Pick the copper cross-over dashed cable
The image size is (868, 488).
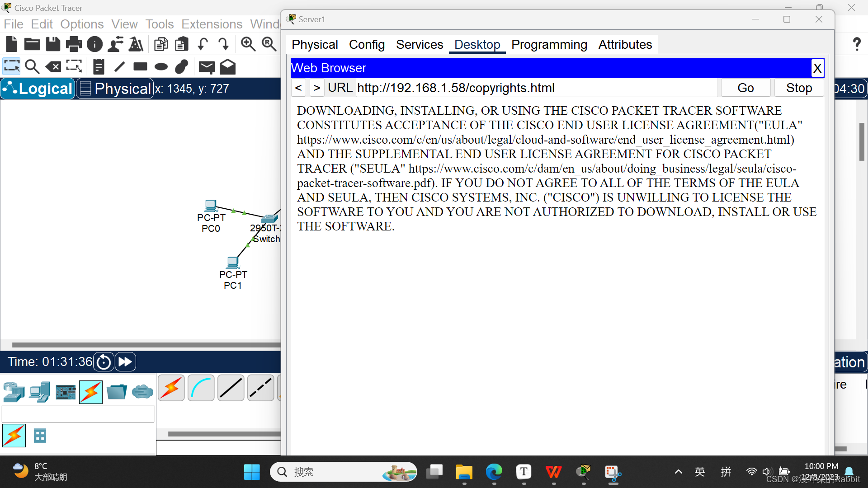261,388
